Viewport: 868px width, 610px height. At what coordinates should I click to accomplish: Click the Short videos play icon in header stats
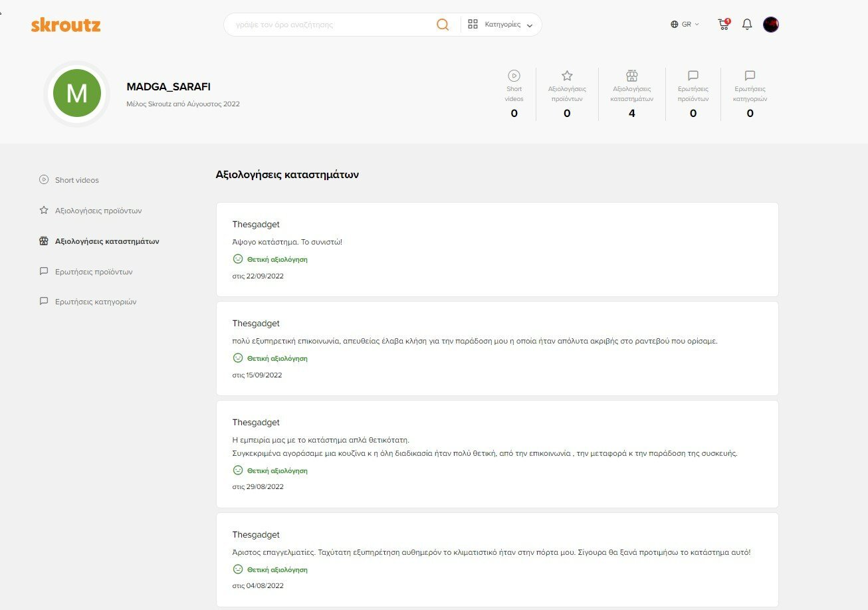pos(514,76)
